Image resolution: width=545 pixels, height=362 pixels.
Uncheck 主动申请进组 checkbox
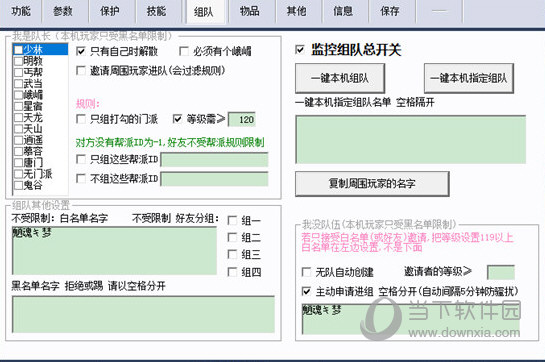click(x=307, y=291)
